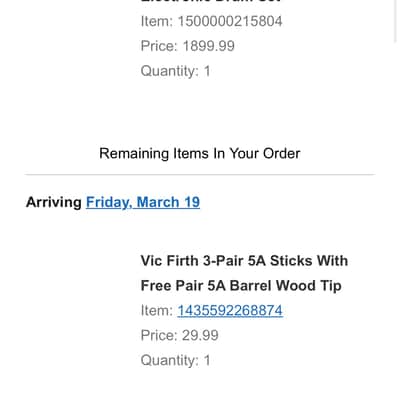Click the Price: label before 29.99

159,335
